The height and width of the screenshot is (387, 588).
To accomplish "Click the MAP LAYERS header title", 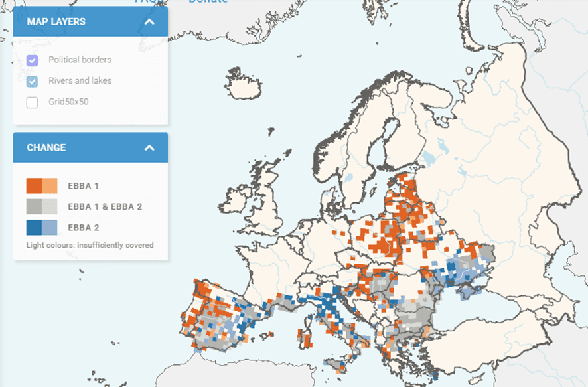I will coord(56,22).
